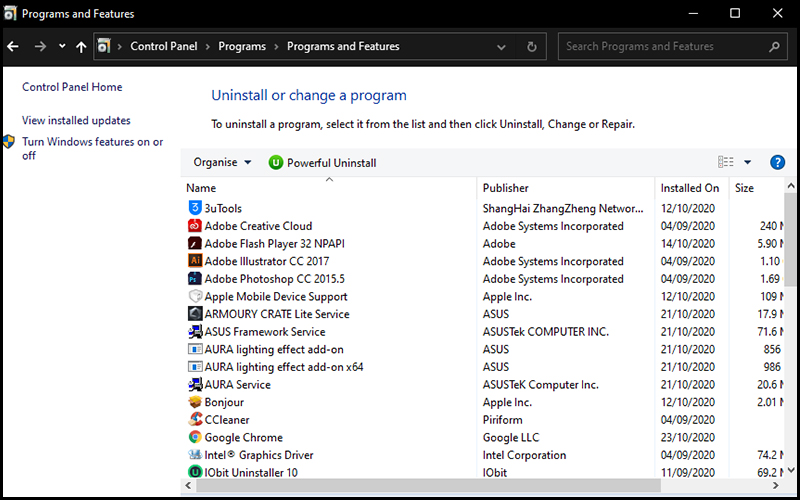Open Turn Windows features on or off
This screenshot has height=500, width=800.
click(92, 148)
